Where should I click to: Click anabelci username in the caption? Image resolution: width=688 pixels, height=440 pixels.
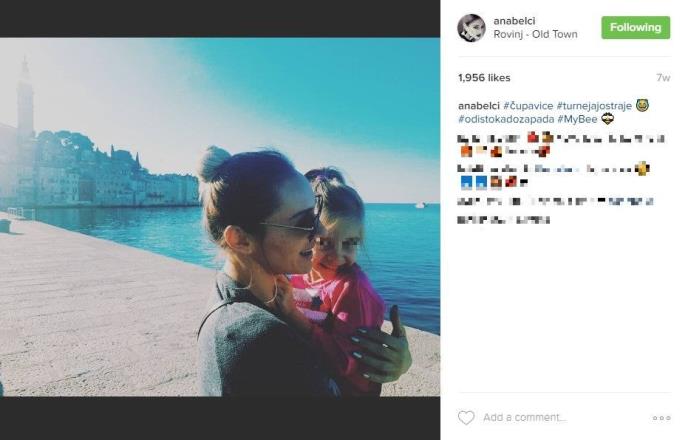click(479, 106)
